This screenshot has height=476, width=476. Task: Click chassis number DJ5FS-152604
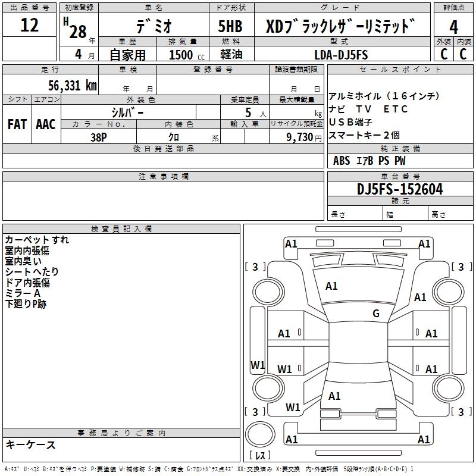[399, 189]
